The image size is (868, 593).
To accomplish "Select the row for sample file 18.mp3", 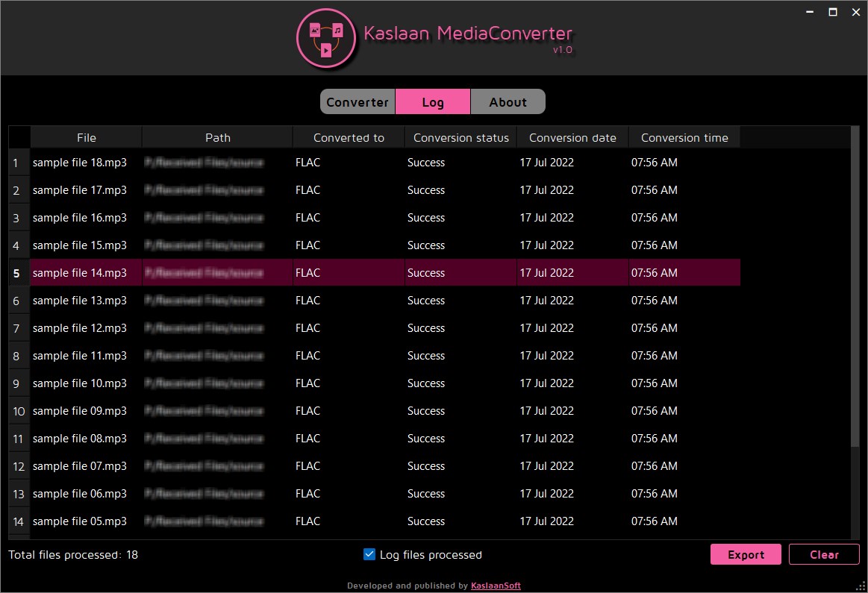I will [374, 163].
